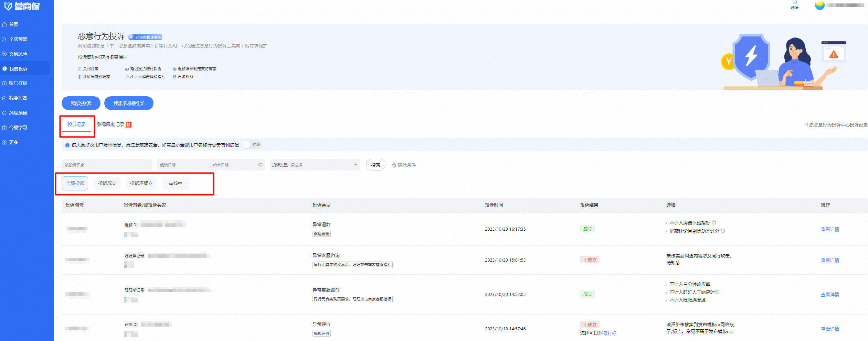The height and width of the screenshot is (341, 868).
Task: Open 合规学习 icon in sidebar
Action: [4, 128]
